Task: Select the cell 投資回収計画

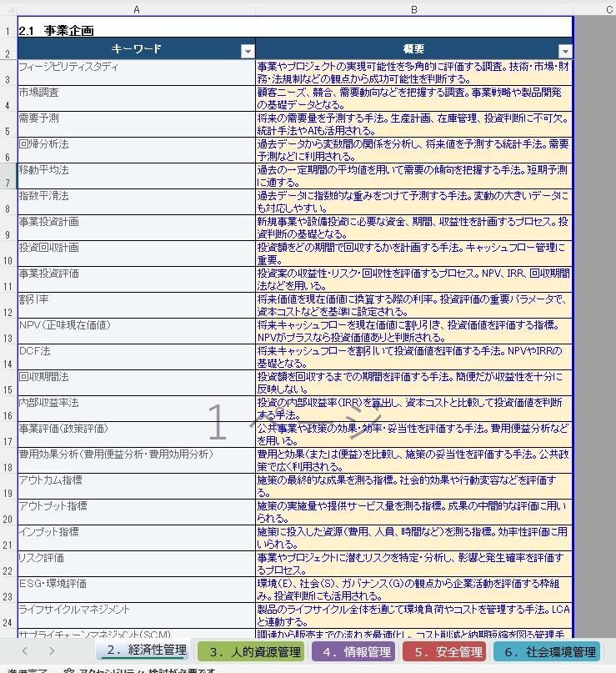Action: (x=137, y=254)
